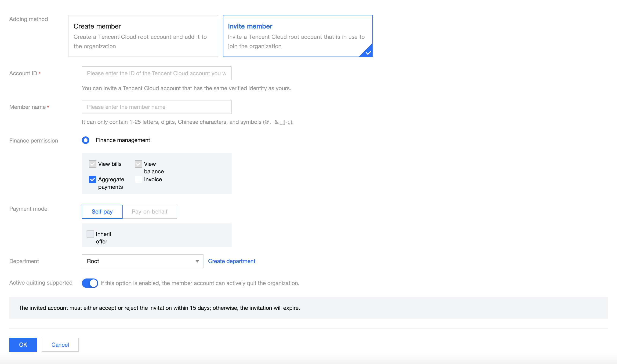Select the Invite member card

point(297,36)
